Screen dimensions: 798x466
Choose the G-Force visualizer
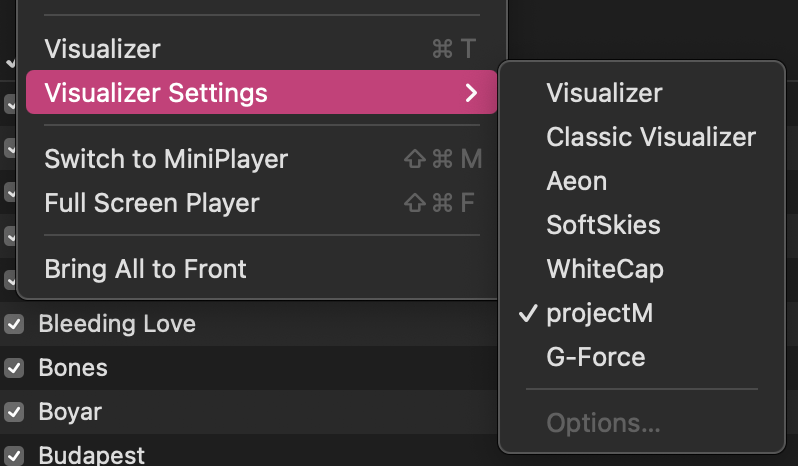pos(596,357)
